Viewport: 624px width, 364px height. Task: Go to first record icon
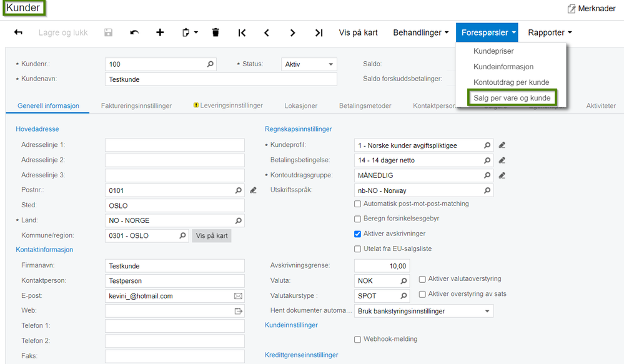click(x=242, y=32)
